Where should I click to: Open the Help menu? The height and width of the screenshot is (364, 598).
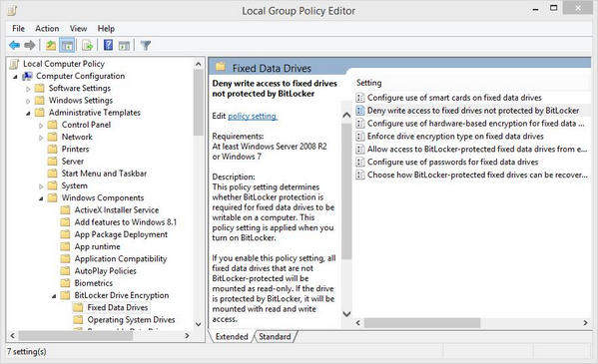[x=106, y=29]
